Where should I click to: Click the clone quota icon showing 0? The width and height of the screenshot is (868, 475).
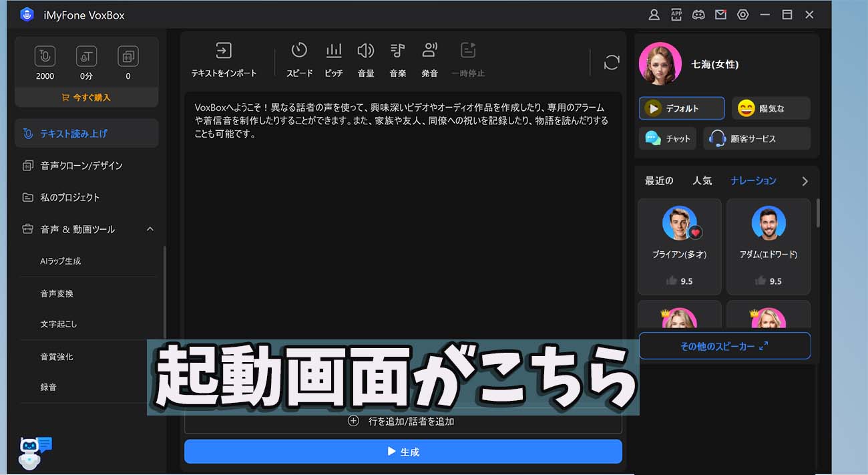point(128,55)
